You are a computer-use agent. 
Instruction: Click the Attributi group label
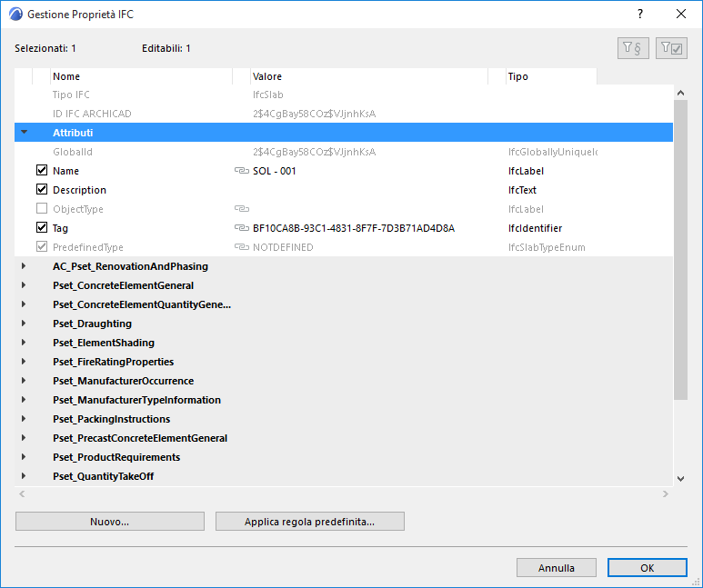73,133
